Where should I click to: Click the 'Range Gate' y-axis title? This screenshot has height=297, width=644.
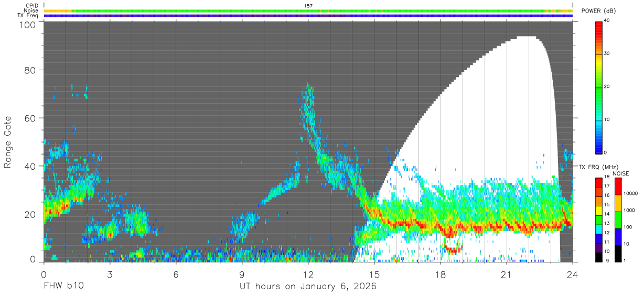(x=8, y=143)
